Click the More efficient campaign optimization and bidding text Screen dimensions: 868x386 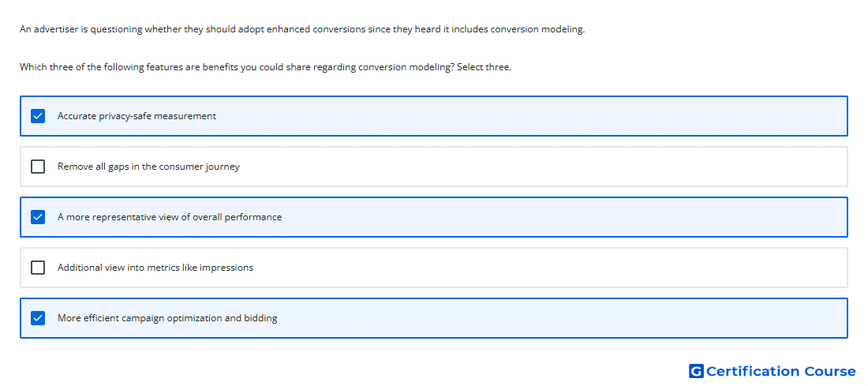point(167,318)
